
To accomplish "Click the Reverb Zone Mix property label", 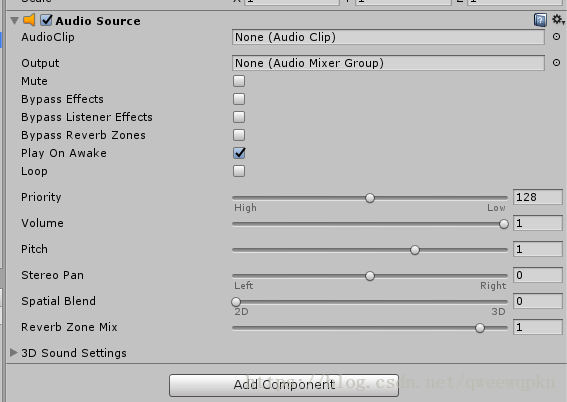I will 69,327.
